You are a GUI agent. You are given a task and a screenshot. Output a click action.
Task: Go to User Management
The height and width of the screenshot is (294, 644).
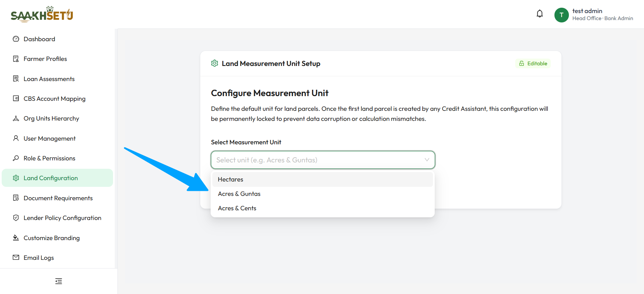point(57,138)
